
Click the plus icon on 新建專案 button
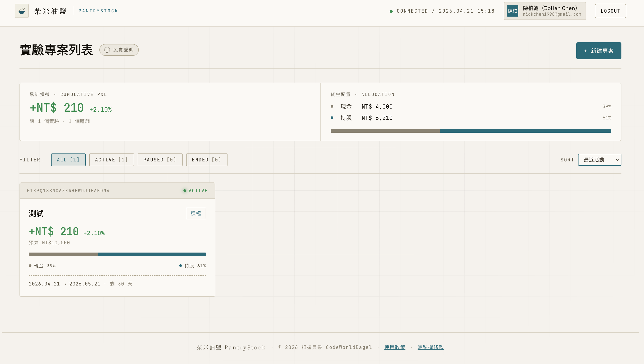click(585, 51)
